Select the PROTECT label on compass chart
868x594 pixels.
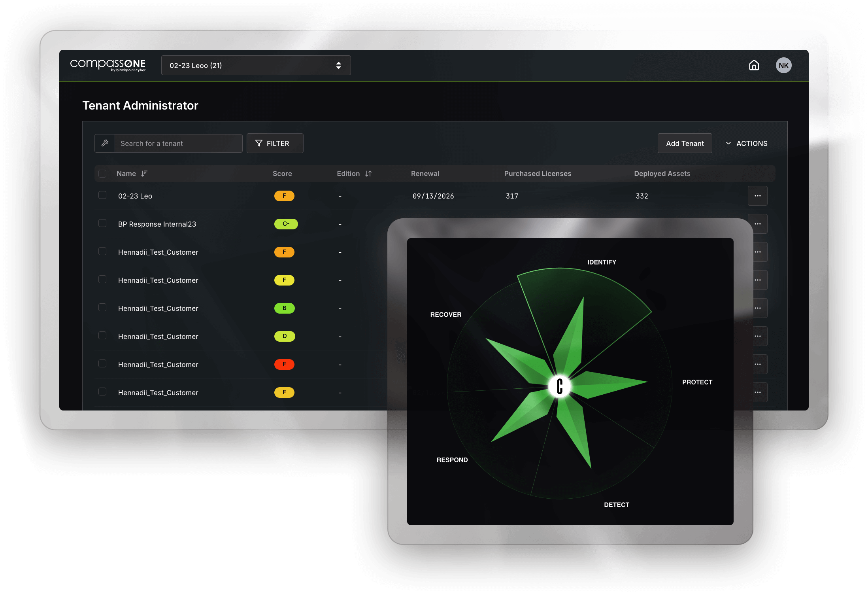click(x=697, y=382)
